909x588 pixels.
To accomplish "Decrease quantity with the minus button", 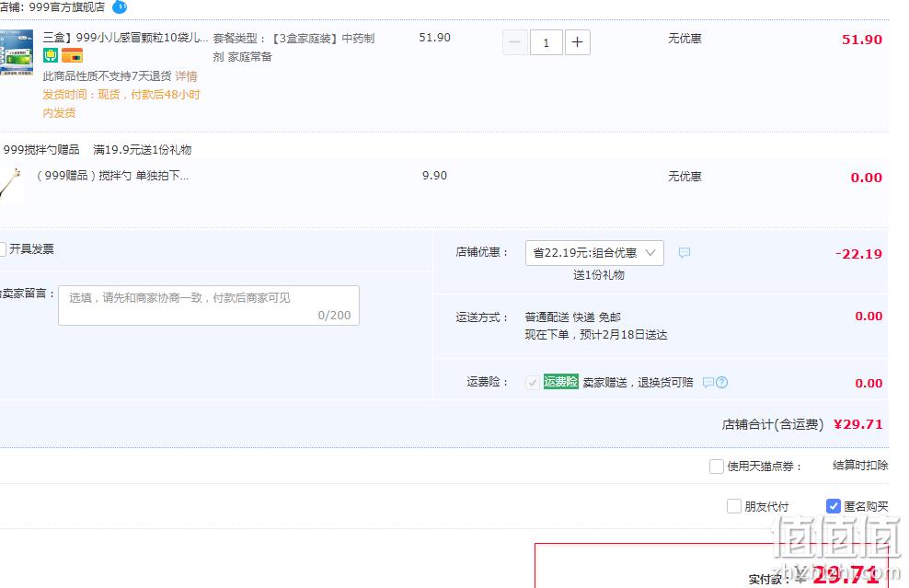I will [515, 42].
